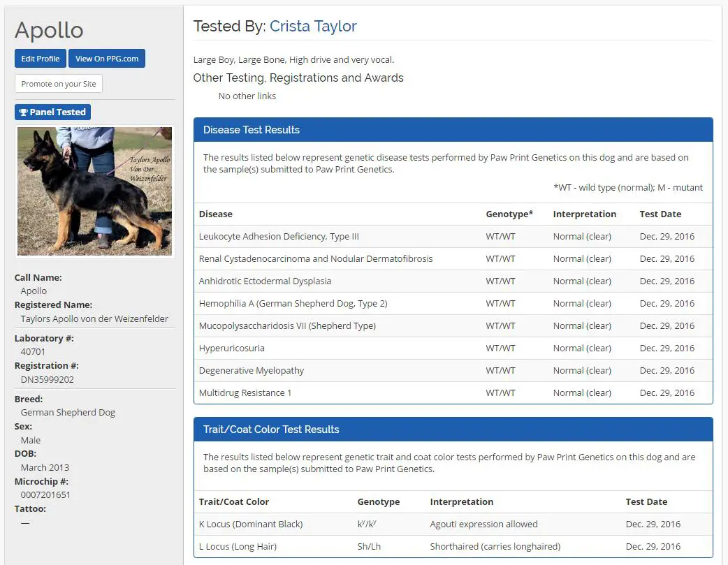Select the March 2013 date of birth
The height and width of the screenshot is (565, 728).
pyautogui.click(x=45, y=467)
